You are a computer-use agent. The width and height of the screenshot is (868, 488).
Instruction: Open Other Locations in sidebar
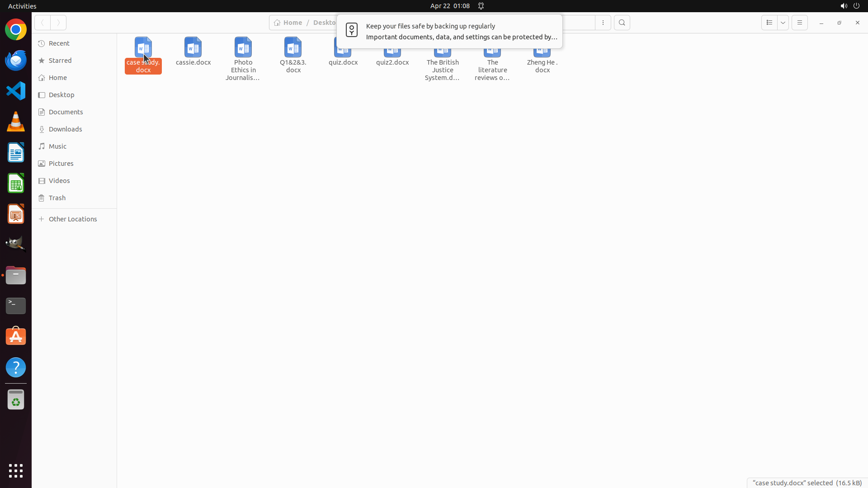pos(72,219)
